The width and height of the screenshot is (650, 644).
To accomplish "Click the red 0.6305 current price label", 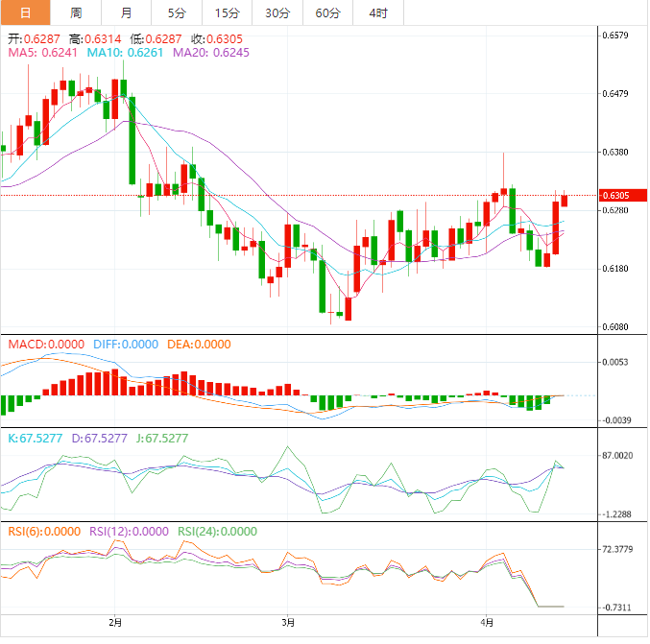I will [x=623, y=195].
